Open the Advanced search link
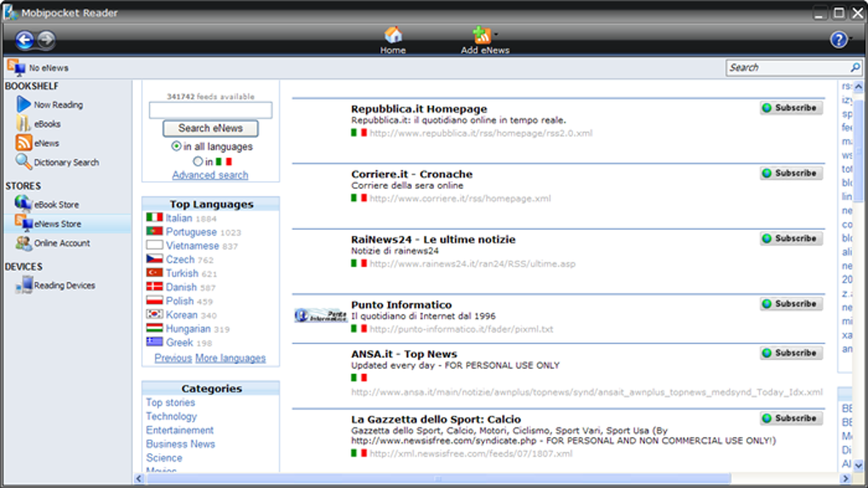 (210, 175)
